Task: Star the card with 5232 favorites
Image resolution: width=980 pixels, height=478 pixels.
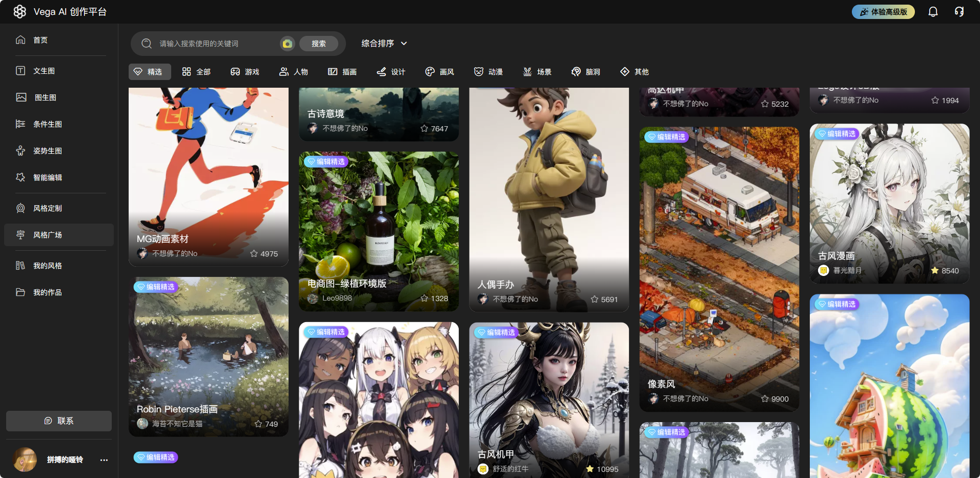Action: click(765, 104)
